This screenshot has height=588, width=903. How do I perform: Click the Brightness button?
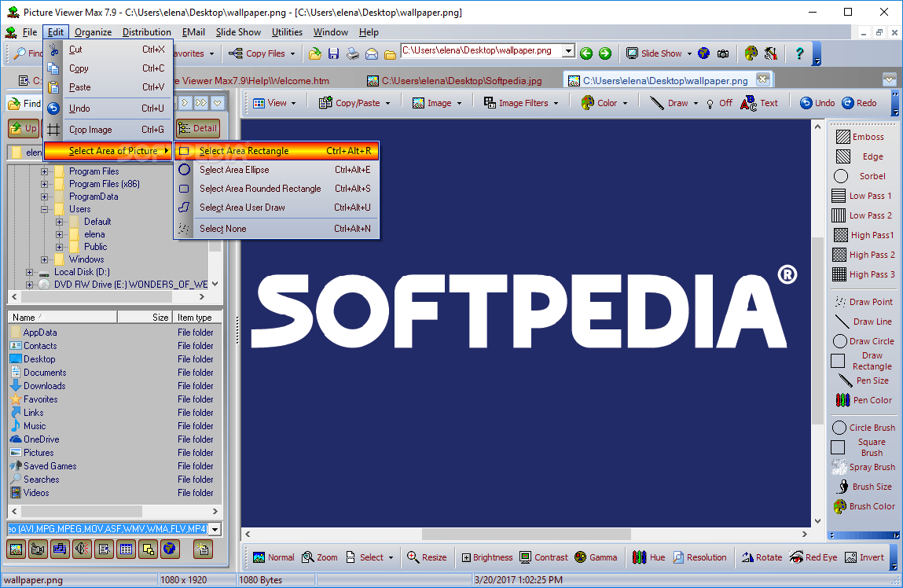[x=487, y=557]
